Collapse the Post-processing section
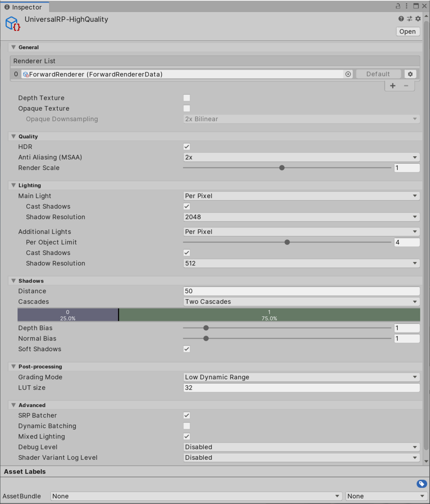Screen dimensions: 430x504 click(13, 367)
